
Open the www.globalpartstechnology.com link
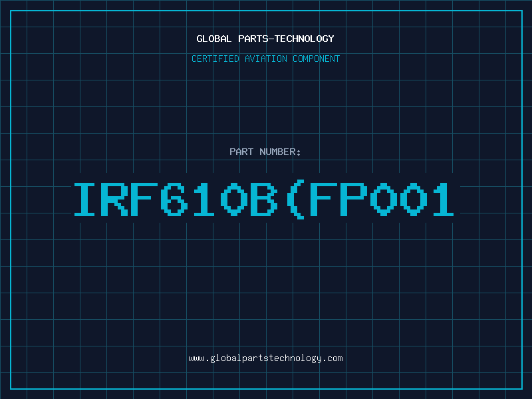pyautogui.click(x=265, y=358)
